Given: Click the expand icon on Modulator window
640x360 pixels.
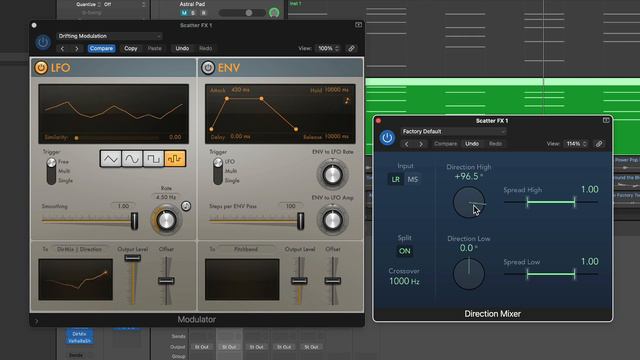Looking at the screenshot, I should tap(358, 25).
